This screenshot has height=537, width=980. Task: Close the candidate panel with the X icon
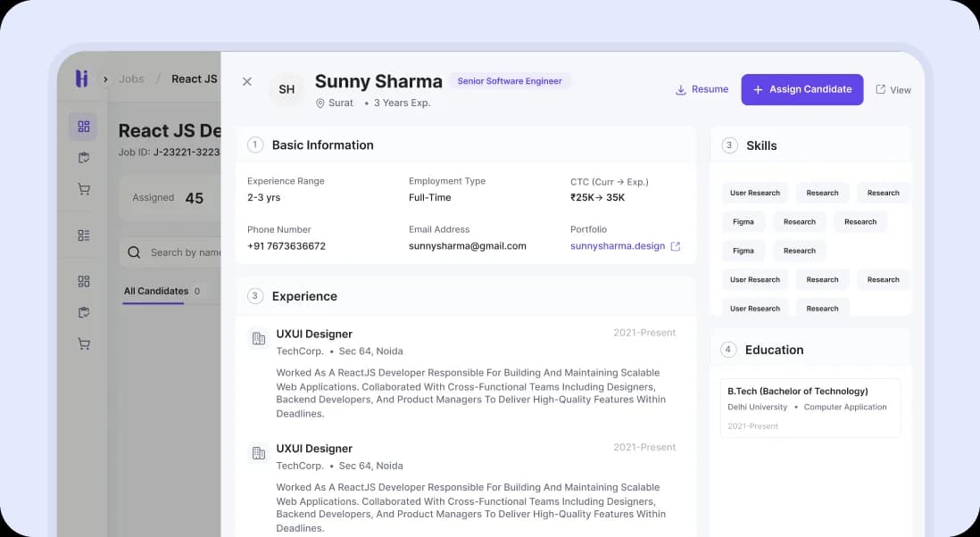[247, 81]
